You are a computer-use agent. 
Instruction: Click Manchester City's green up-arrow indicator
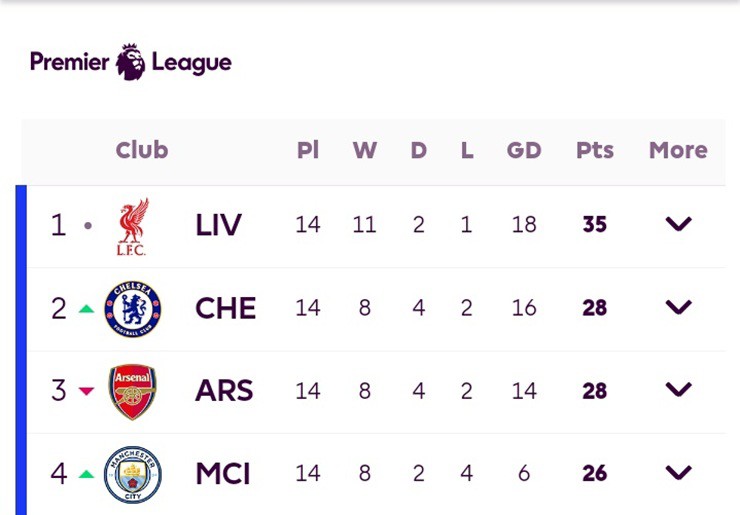[86, 473]
